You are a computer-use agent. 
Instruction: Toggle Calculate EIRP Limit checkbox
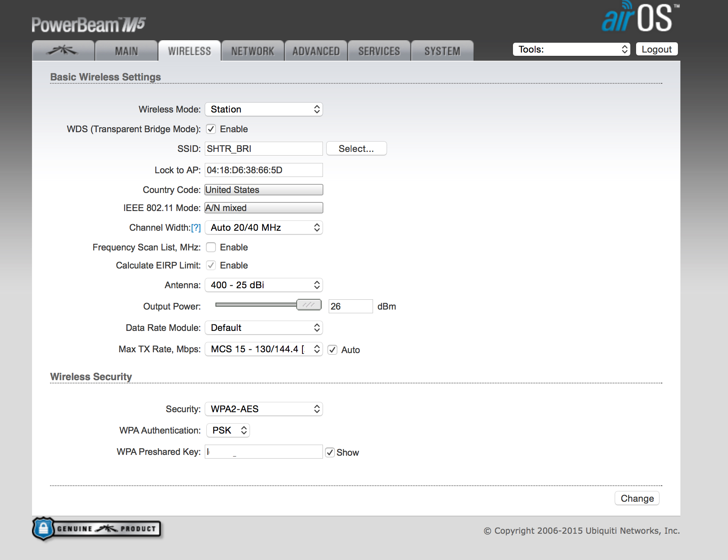click(211, 265)
